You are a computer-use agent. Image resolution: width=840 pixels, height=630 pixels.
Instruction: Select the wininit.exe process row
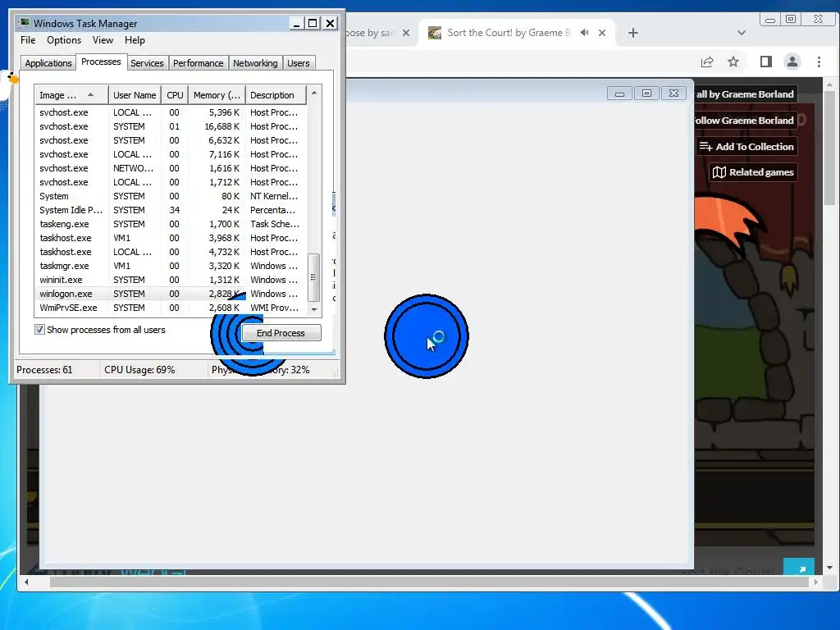click(171, 280)
